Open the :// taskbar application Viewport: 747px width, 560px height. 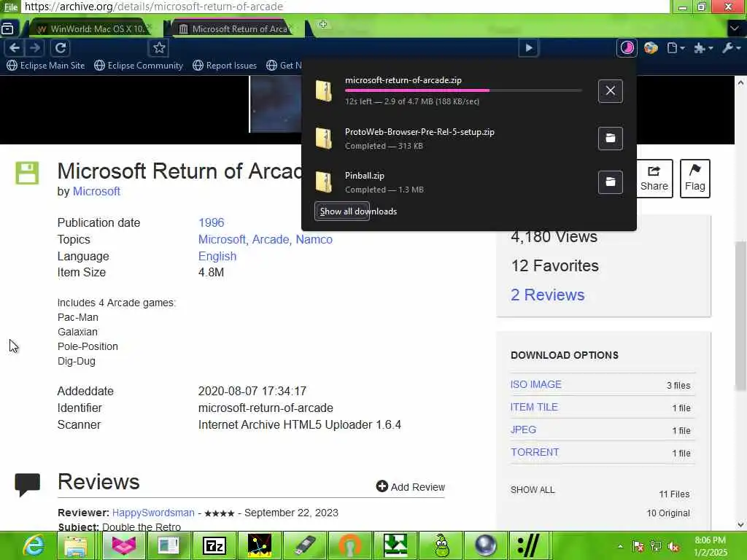(529, 545)
